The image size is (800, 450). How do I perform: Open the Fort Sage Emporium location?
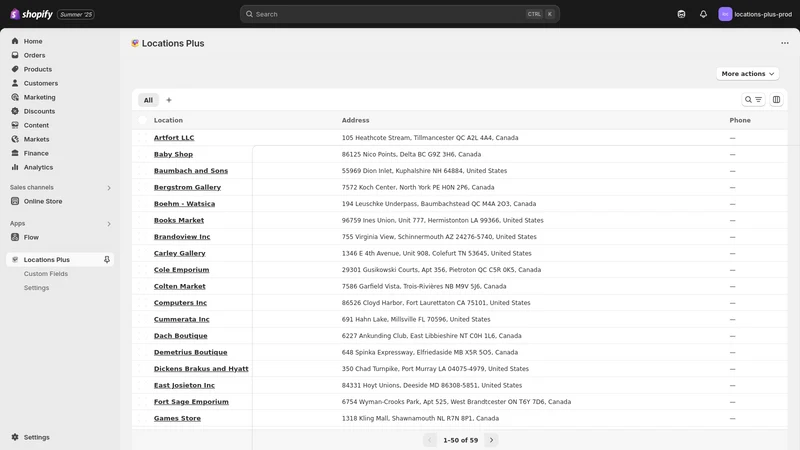click(x=191, y=402)
